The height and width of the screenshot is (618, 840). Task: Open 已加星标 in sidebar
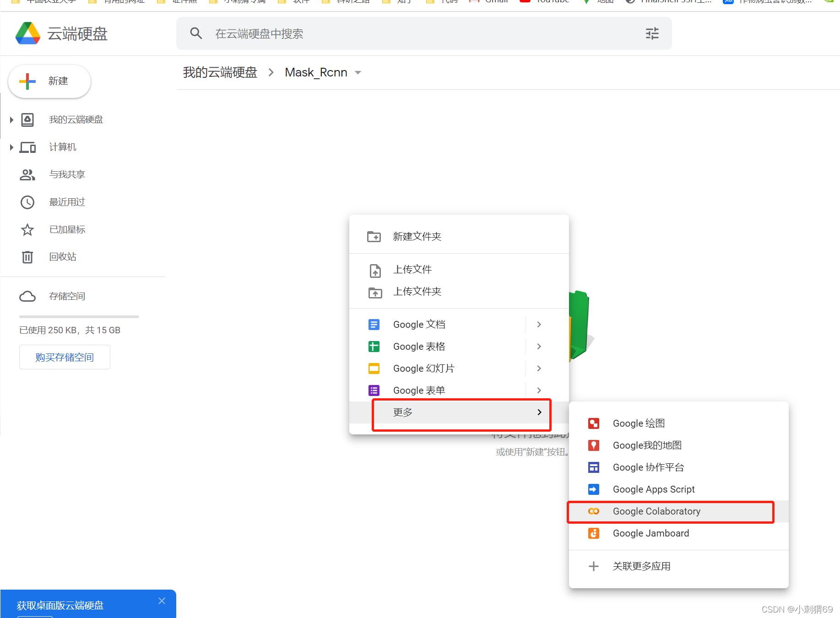tap(67, 229)
